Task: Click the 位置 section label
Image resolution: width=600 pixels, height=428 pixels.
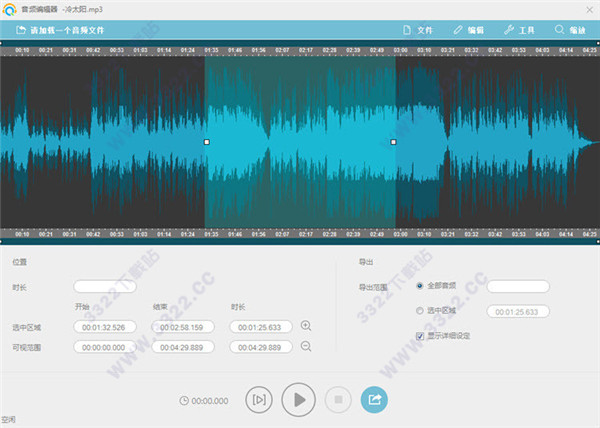Action: click(x=20, y=262)
